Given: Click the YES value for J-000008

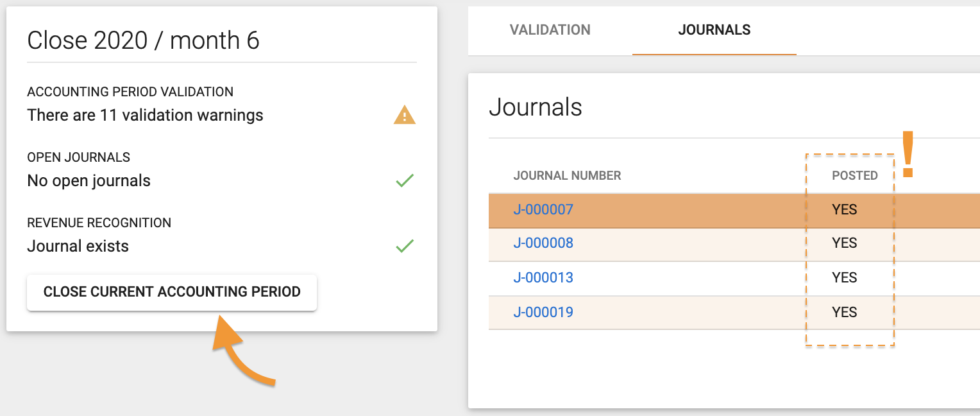Looking at the screenshot, I should [x=845, y=243].
